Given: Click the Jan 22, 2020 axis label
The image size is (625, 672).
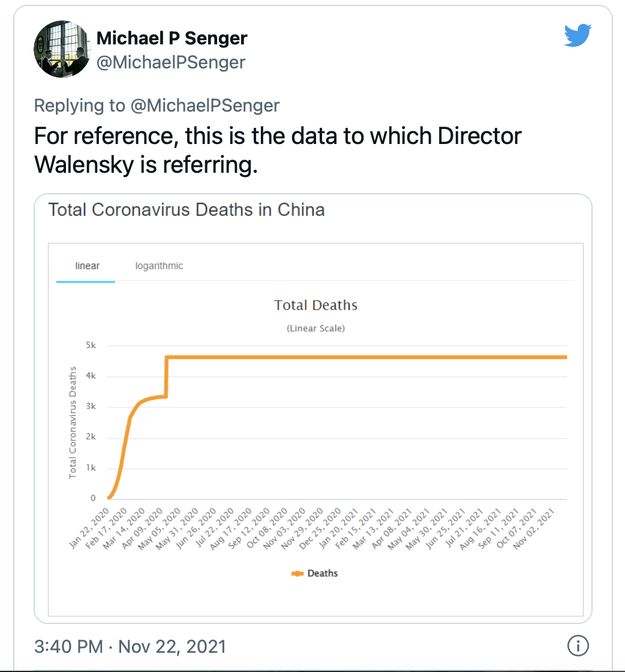Looking at the screenshot, I should click(89, 529).
